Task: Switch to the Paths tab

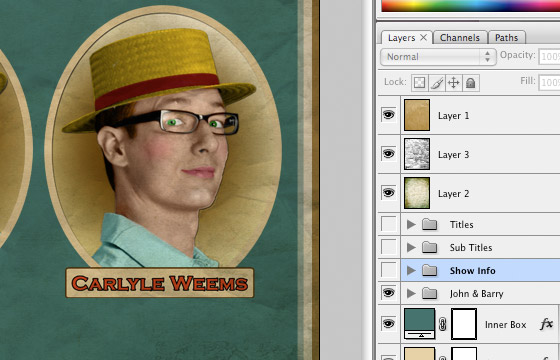Action: tap(506, 38)
